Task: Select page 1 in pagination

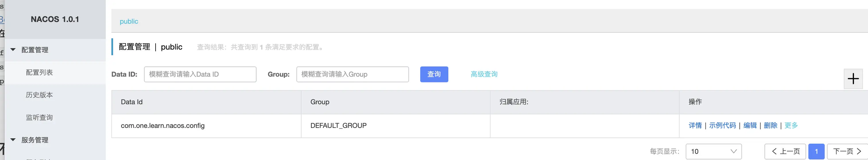Action: point(816,151)
